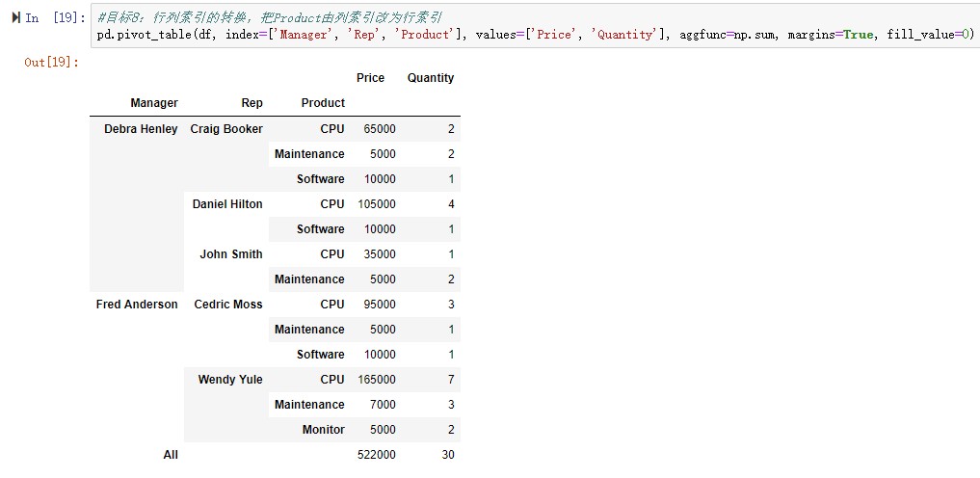Image resolution: width=980 pixels, height=478 pixels.
Task: Click the quantity 4 in Daniel Hilton's CPU row
Action: (x=451, y=203)
